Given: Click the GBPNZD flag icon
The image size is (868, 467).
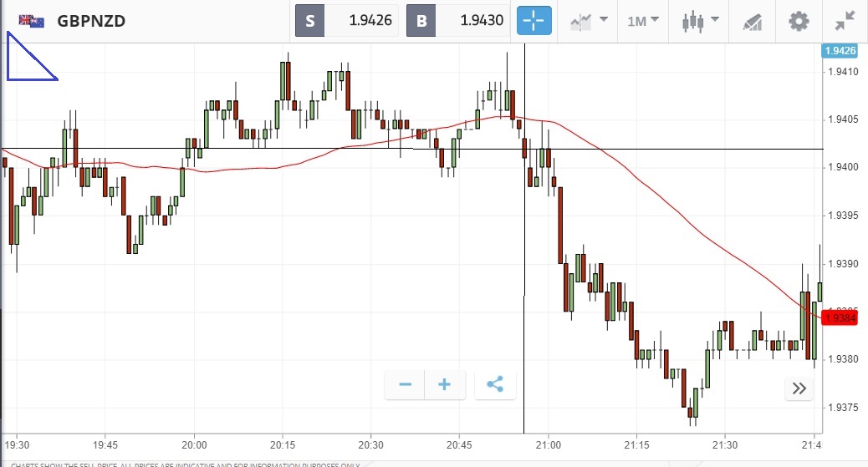Looking at the screenshot, I should tap(32, 21).
